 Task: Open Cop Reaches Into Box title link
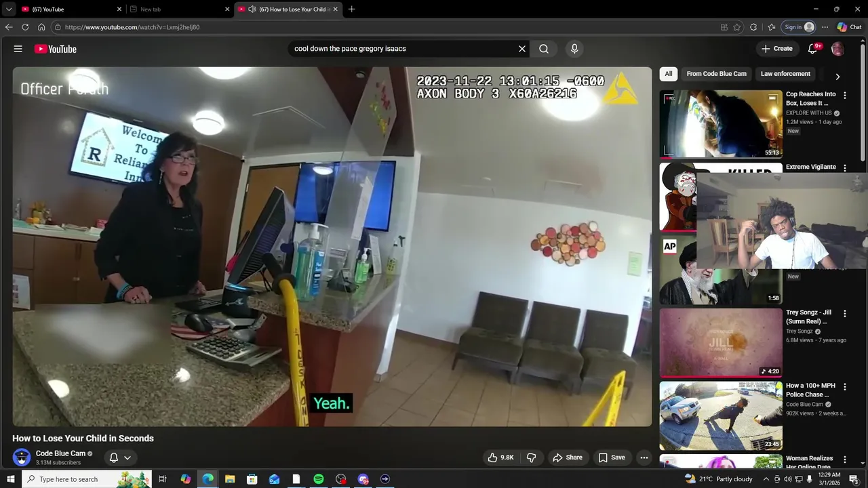pyautogui.click(x=810, y=98)
